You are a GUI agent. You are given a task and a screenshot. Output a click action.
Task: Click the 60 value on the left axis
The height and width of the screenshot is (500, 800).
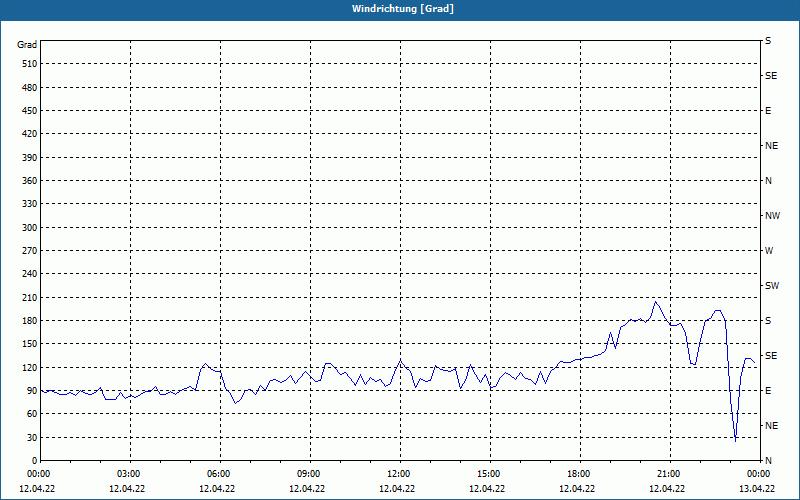[32, 414]
